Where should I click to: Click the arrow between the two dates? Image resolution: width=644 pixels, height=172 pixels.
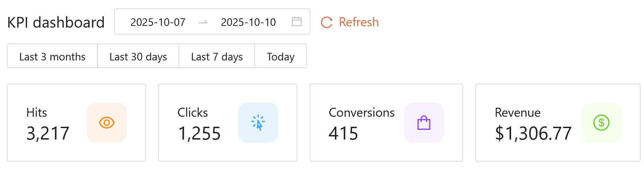203,22
